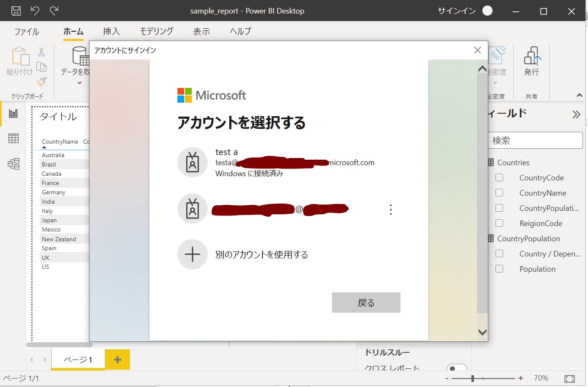Collapse the Fields pane with double chevron

pyautogui.click(x=576, y=114)
